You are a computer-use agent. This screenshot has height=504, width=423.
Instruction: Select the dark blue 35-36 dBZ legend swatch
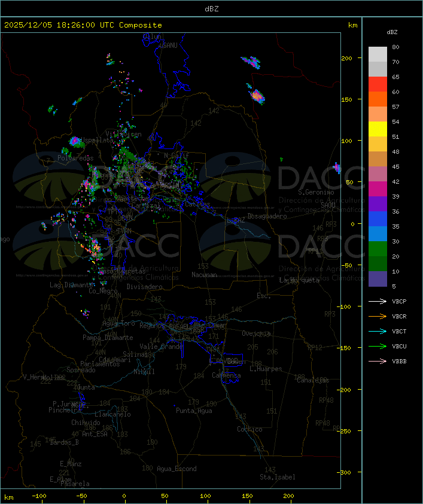pos(378,219)
